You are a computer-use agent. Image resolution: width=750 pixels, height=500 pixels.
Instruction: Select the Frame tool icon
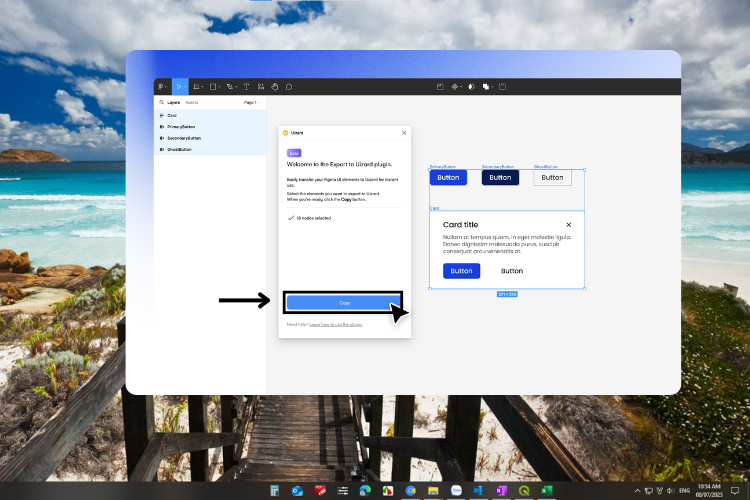coord(196,87)
